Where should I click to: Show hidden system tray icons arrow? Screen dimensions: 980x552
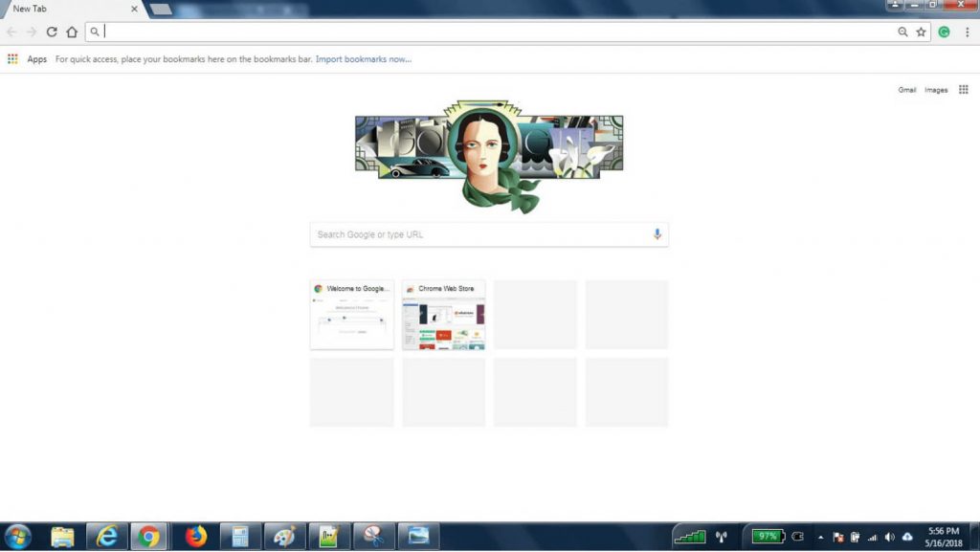(x=820, y=537)
